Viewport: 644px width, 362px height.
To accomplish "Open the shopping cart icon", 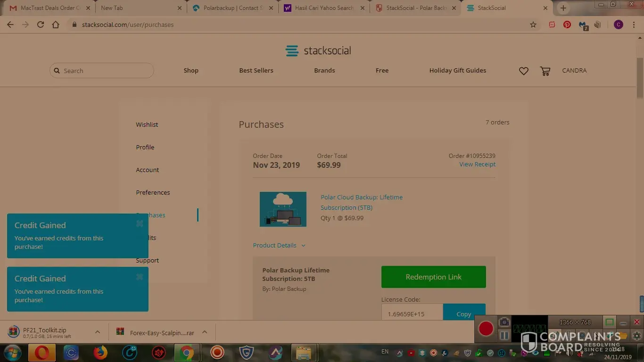I will click(x=545, y=71).
